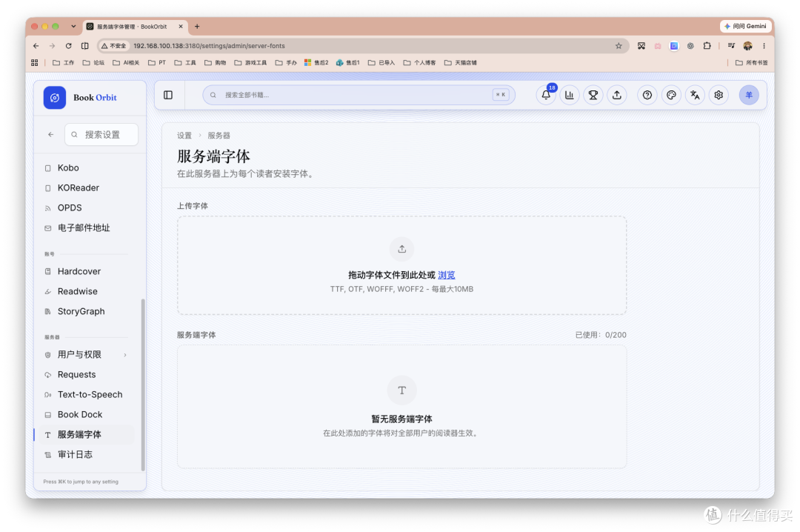Open 所有书签 folder
Screen dimensions: 800x532
coord(752,63)
